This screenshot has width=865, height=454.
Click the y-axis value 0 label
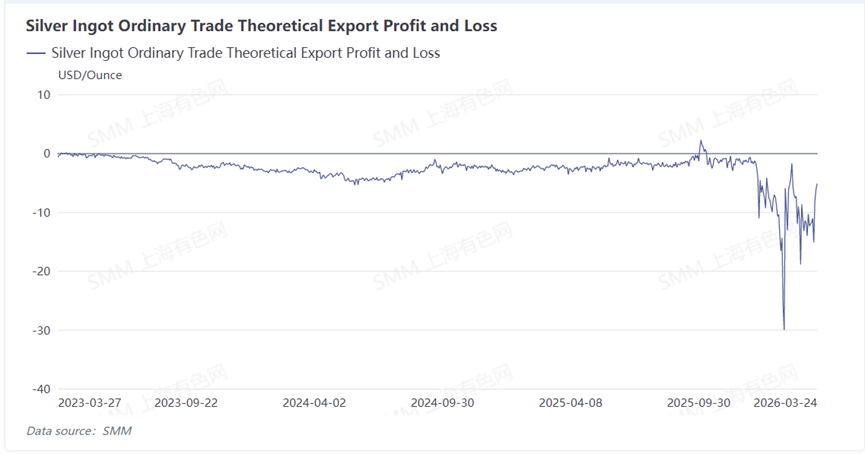point(46,154)
